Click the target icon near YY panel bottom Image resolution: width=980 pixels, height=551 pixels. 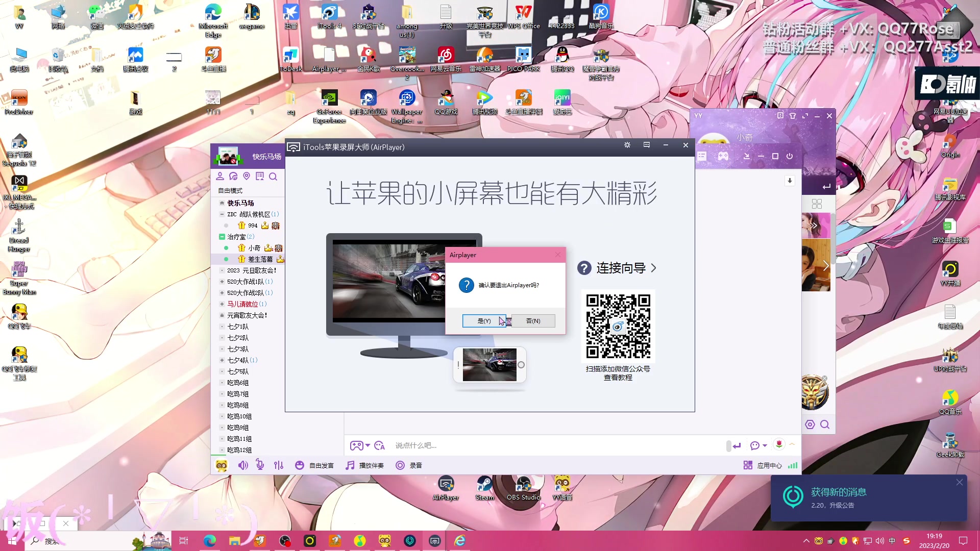(x=810, y=424)
